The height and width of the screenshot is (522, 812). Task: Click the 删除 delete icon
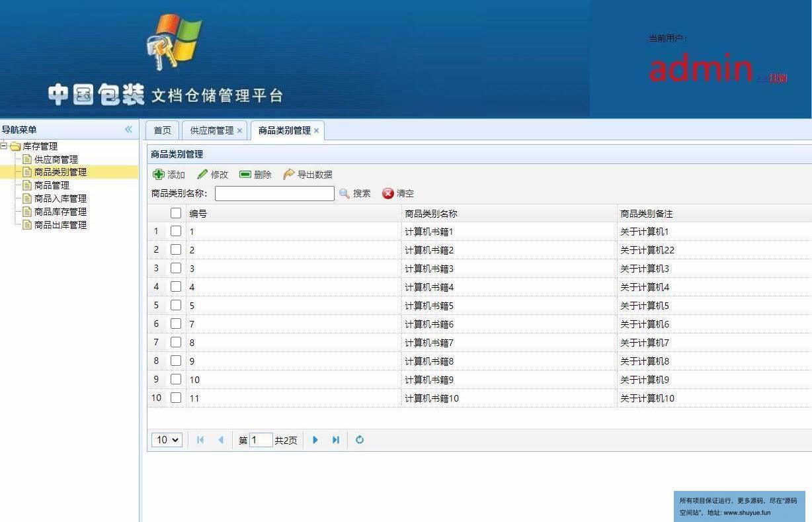point(245,175)
